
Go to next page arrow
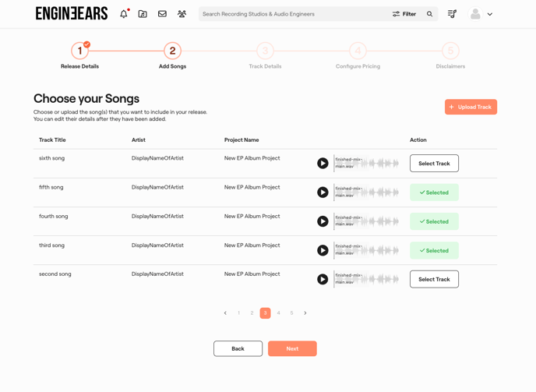pos(305,313)
